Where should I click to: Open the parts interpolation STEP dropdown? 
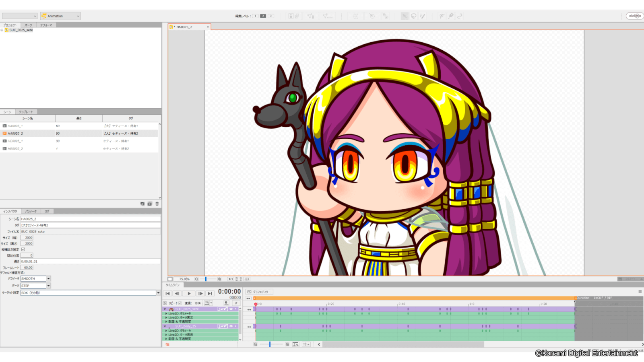(x=48, y=286)
